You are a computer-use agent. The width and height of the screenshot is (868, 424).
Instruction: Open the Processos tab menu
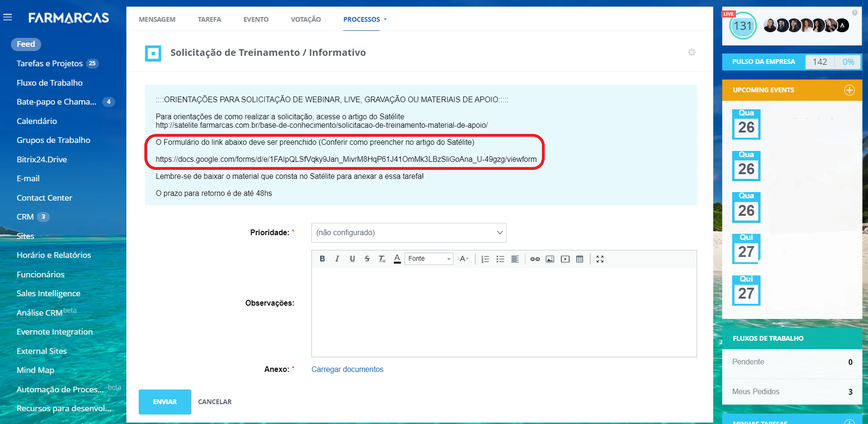coord(364,19)
